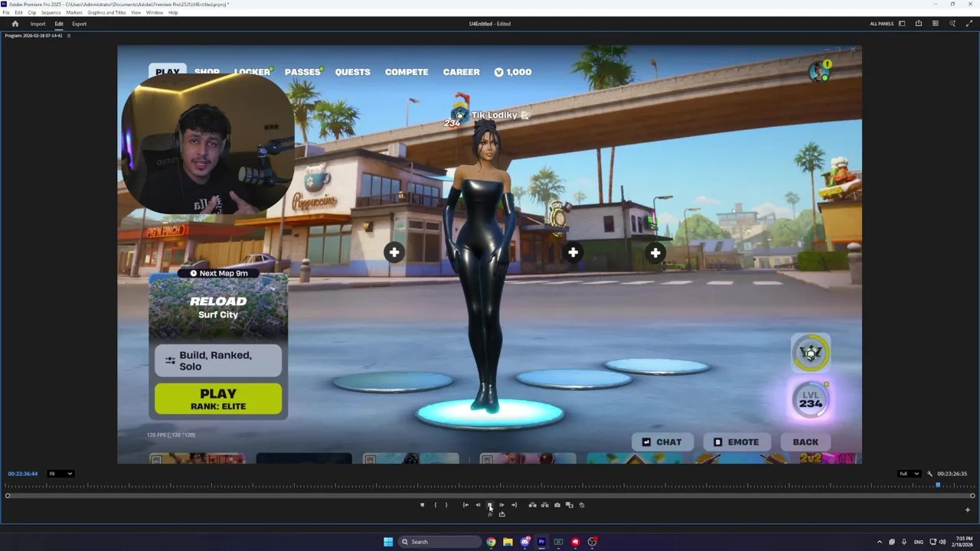Open the zoom level Fit dropdown
This screenshot has height=551, width=980.
click(x=60, y=474)
